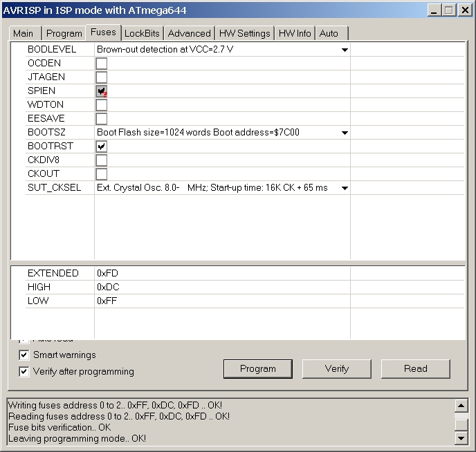This screenshot has height=452, width=476.
Task: Expand the SUT_CKSEL dropdown arrow
Action: point(345,188)
